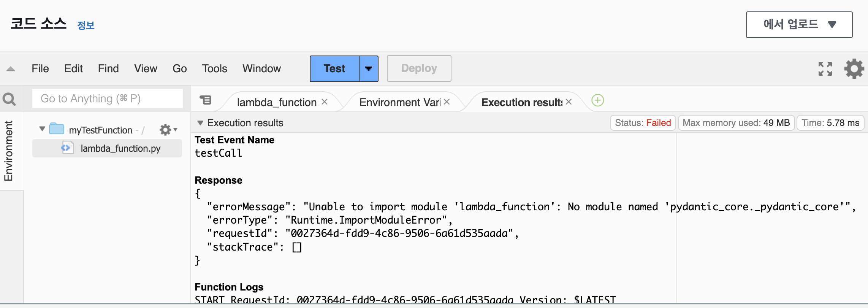Add a new tab with plus icon
This screenshot has width=868, height=308.
(x=598, y=100)
